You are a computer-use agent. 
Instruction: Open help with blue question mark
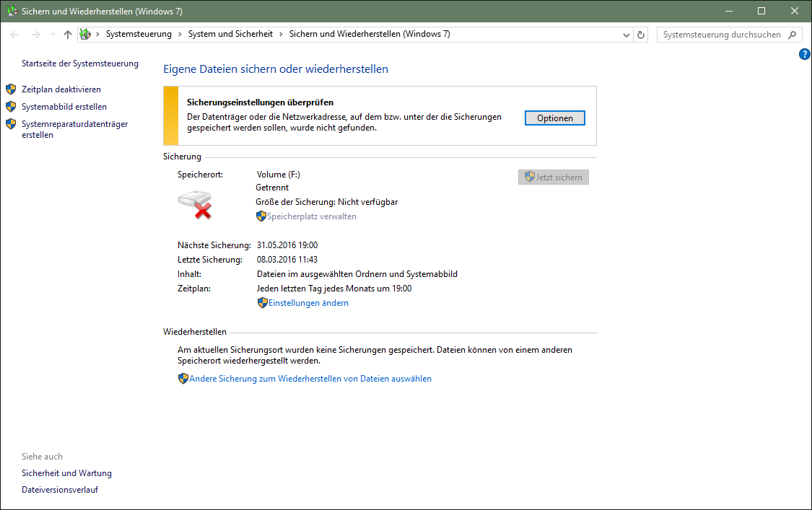click(804, 54)
